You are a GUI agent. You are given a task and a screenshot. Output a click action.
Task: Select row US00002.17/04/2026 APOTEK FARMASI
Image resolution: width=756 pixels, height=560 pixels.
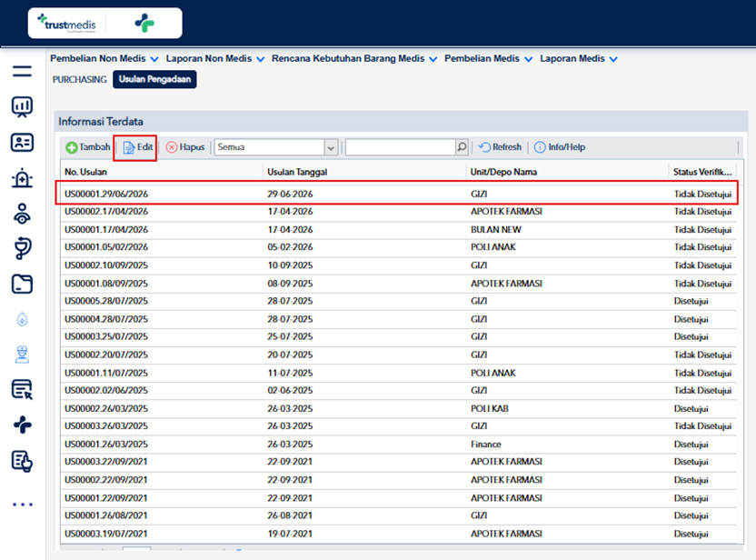[398, 212]
